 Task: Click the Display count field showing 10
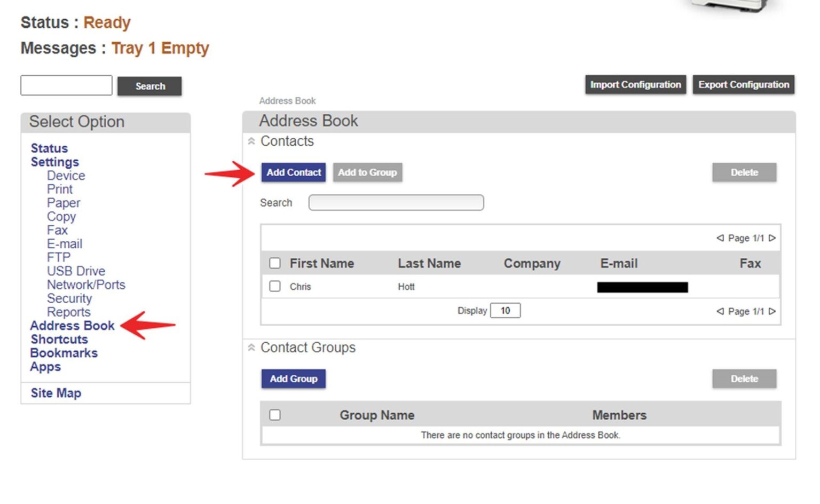tap(505, 310)
